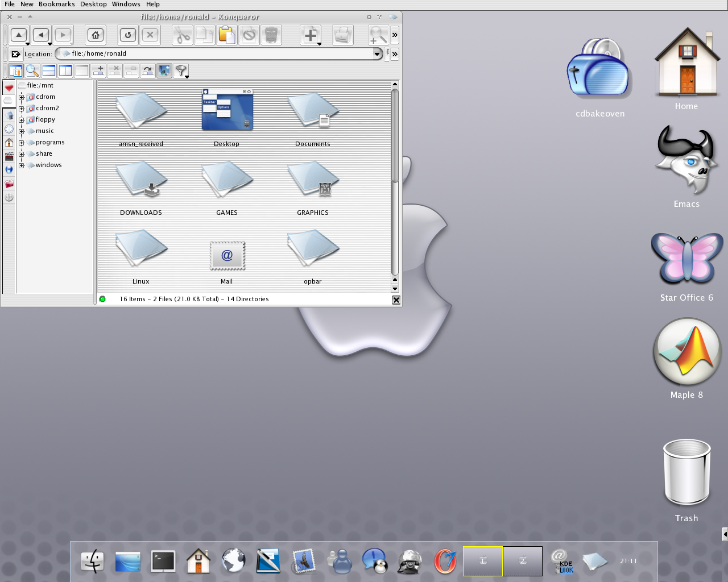The width and height of the screenshot is (728, 582).
Task: Expand the share tree node
Action: 21,154
